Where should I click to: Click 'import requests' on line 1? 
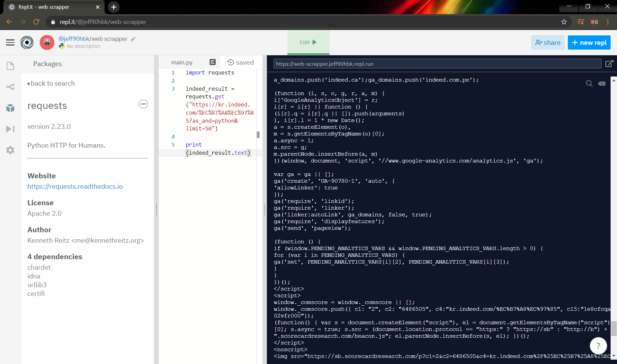pos(210,72)
